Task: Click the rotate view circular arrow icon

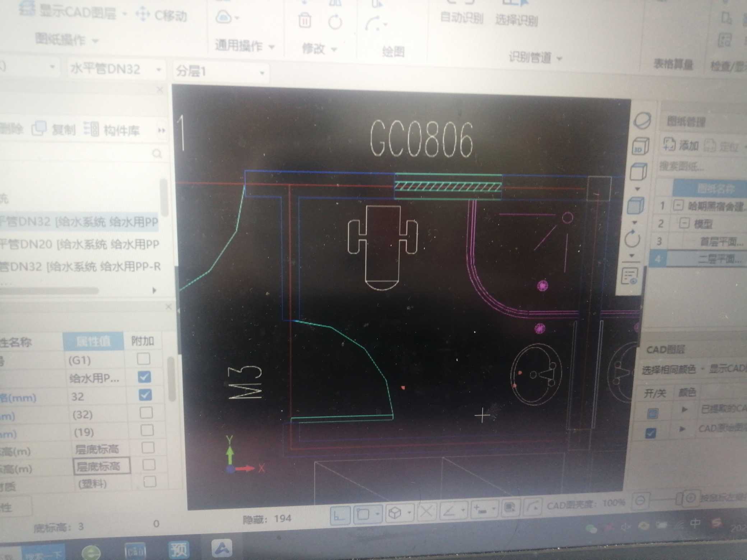Action: click(x=632, y=239)
